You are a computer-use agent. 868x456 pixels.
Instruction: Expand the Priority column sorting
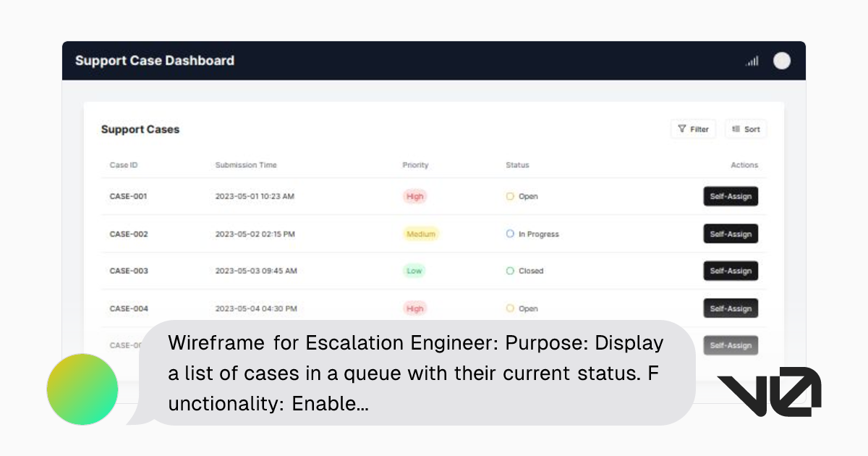coord(415,165)
